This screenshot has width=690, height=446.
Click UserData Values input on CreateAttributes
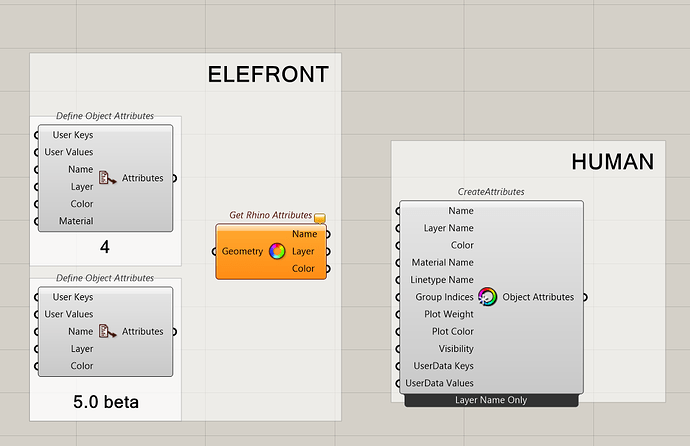439,383
